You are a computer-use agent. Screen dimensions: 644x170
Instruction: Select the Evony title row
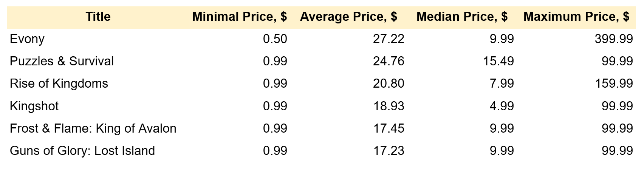[27, 39]
